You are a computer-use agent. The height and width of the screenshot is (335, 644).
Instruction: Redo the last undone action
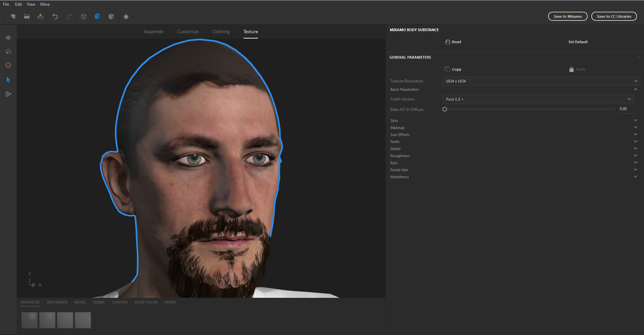click(x=69, y=16)
